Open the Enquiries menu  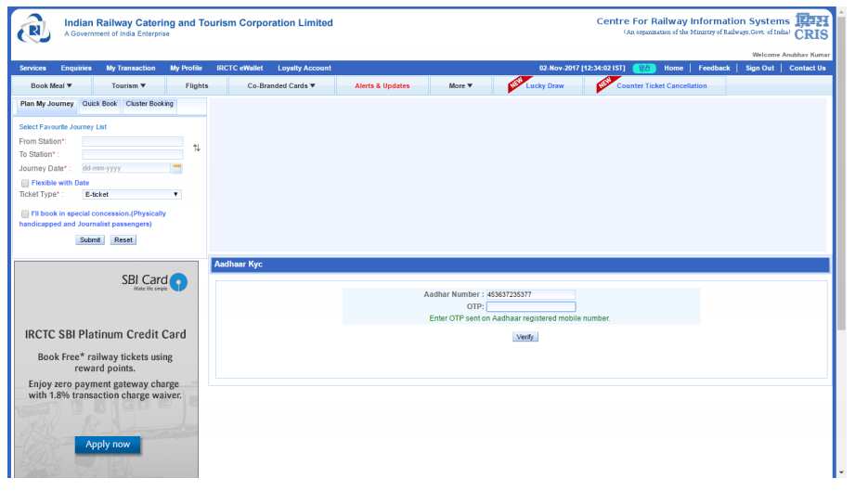pyautogui.click(x=76, y=68)
